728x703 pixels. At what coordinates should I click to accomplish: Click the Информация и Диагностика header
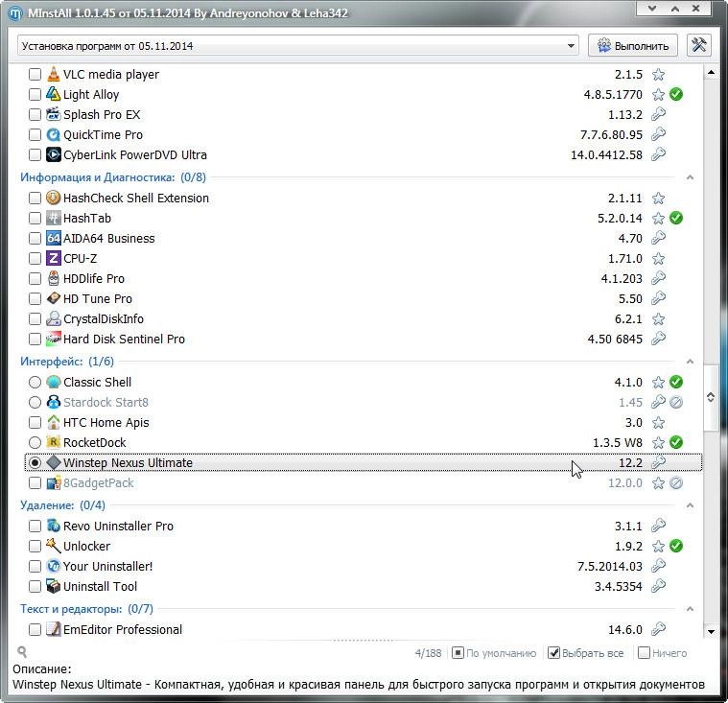click(x=113, y=177)
